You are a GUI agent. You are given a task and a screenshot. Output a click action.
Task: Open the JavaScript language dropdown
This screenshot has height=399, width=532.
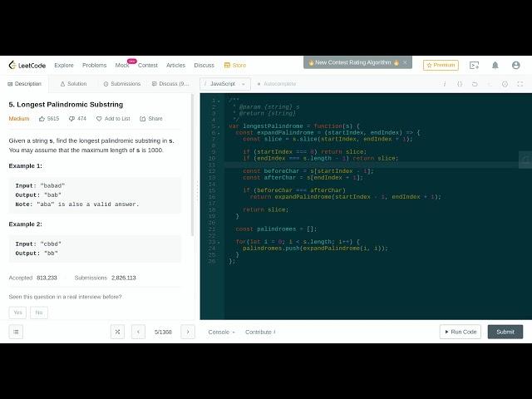click(x=225, y=84)
